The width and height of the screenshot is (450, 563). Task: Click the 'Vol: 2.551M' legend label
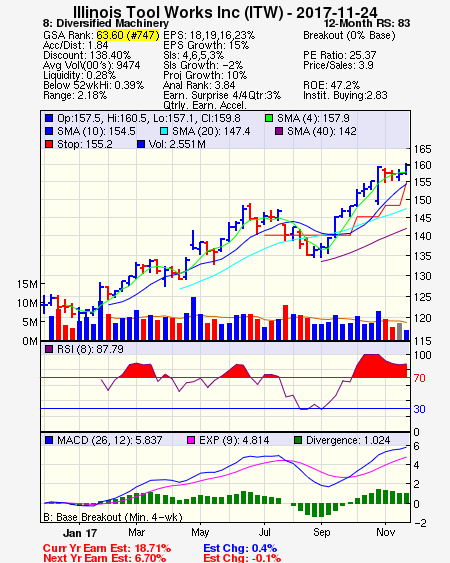coord(177,144)
